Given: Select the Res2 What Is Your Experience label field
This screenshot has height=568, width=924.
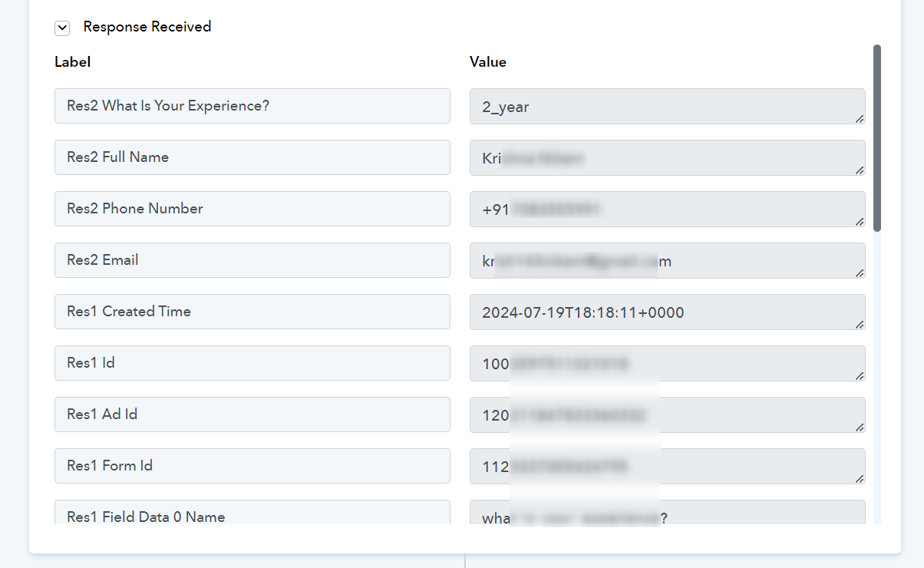Looking at the screenshot, I should 252,106.
